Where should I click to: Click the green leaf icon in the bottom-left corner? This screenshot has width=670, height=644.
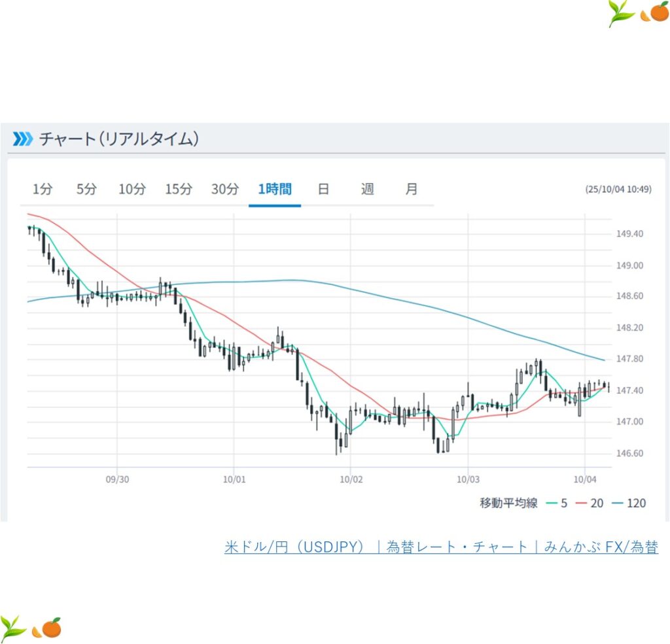pos(13,628)
